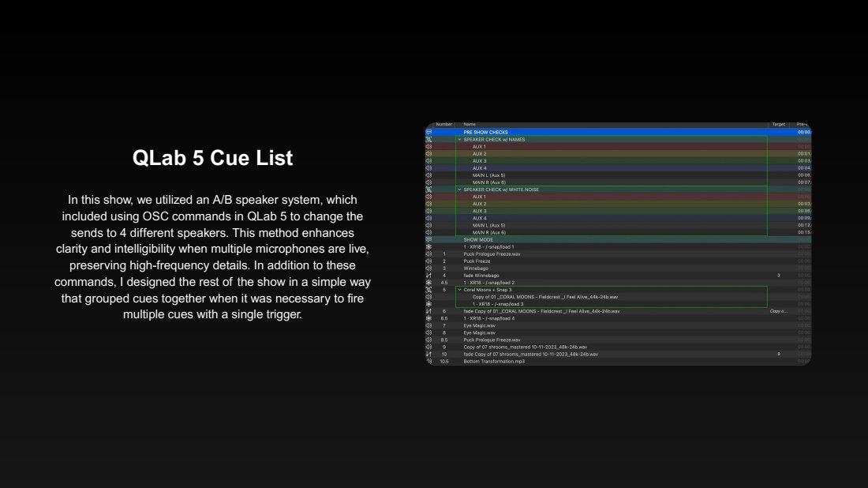Click group icon of SPEAKER CHECK w/ NAMES
Image resolution: width=868 pixels, height=488 pixels.
(429, 139)
